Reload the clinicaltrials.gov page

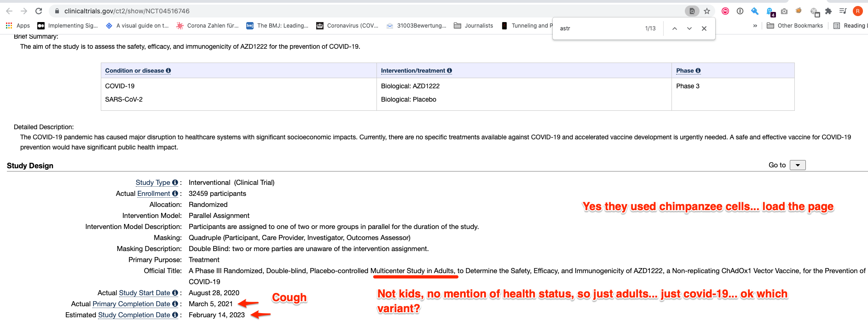tap(39, 11)
